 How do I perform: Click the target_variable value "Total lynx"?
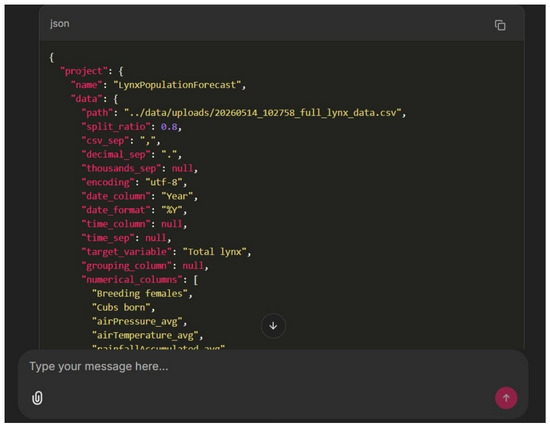(214, 252)
